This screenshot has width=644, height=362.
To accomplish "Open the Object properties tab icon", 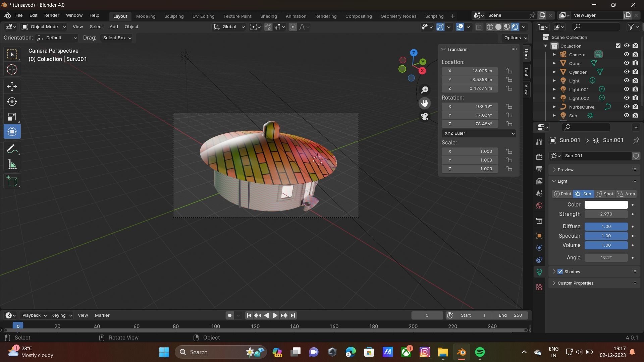I will click(539, 236).
